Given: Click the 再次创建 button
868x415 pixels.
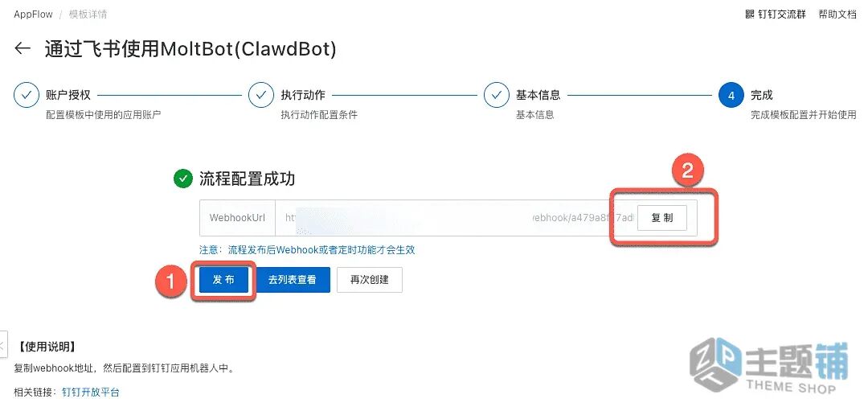Looking at the screenshot, I should pos(369,280).
